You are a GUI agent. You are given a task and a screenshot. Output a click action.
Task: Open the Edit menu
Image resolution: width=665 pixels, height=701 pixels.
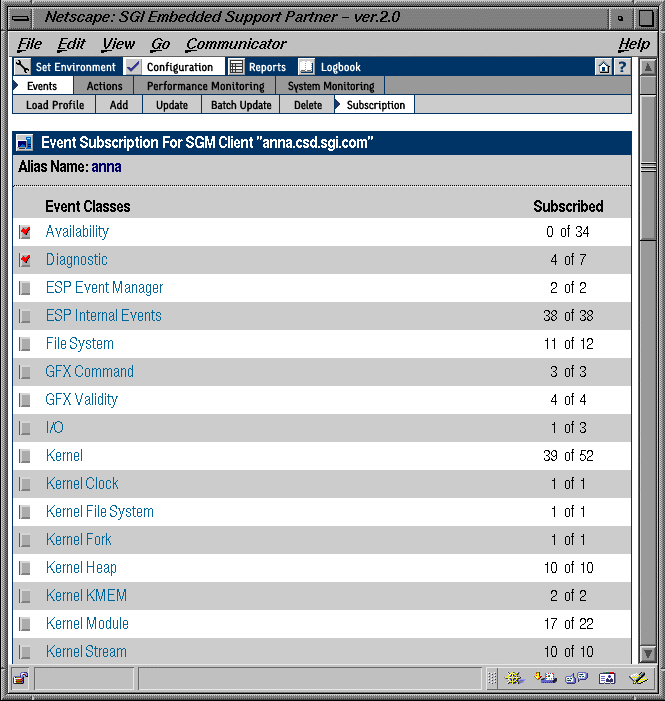click(x=71, y=44)
